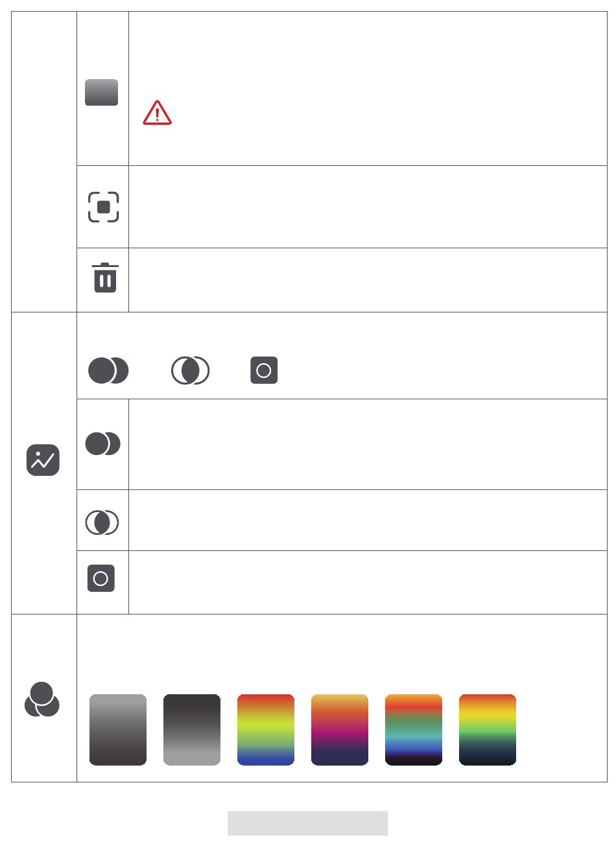The height and width of the screenshot is (844, 616).
Task: Open the image mode icon with zigzag line
Action: click(x=43, y=460)
